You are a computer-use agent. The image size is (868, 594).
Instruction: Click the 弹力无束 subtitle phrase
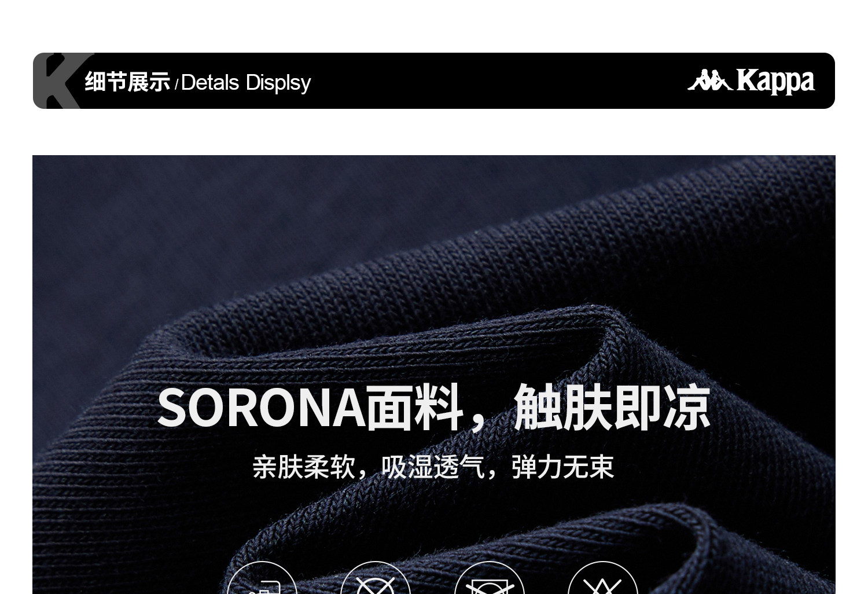click(562, 467)
